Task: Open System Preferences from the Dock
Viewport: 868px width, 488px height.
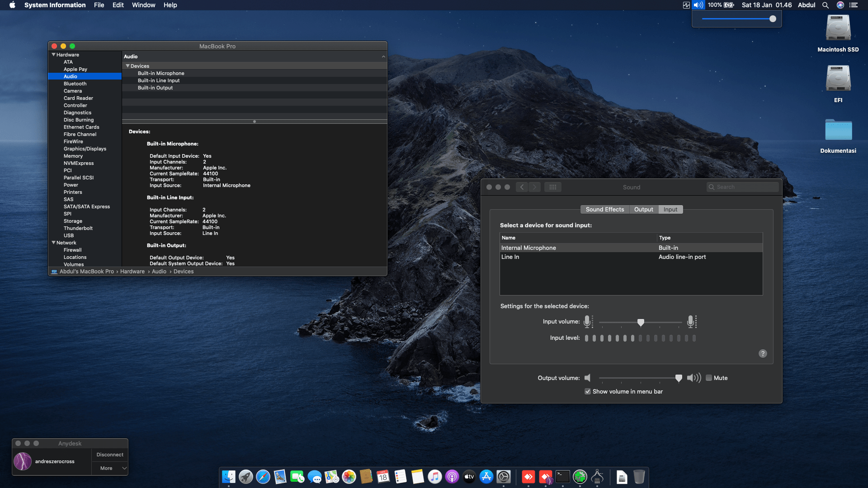Action: pyautogui.click(x=504, y=477)
